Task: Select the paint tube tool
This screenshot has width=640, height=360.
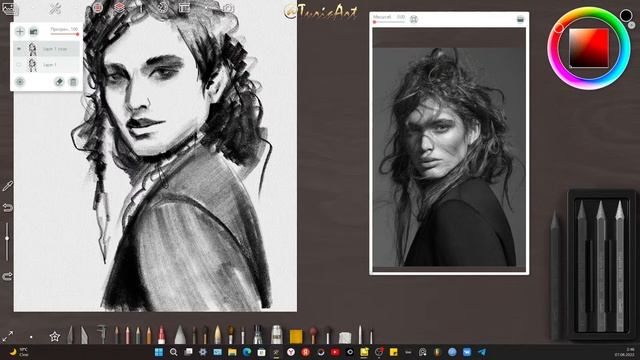Action: tap(277, 334)
